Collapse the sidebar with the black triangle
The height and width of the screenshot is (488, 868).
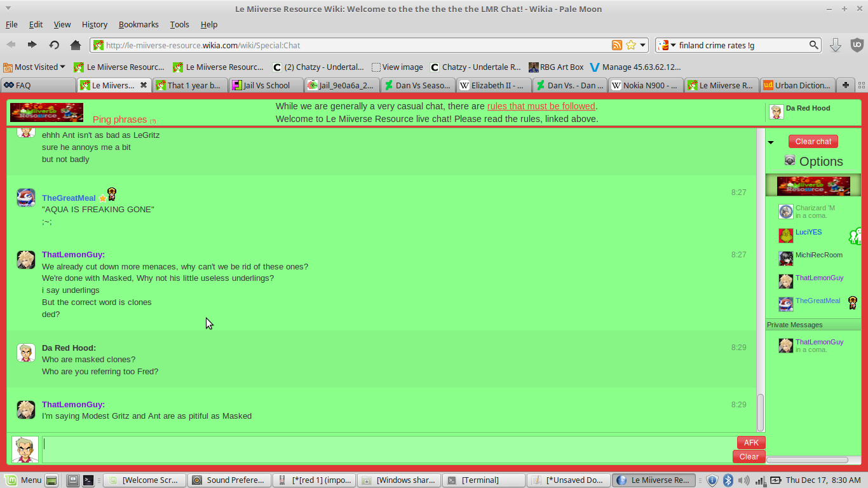pyautogui.click(x=771, y=142)
